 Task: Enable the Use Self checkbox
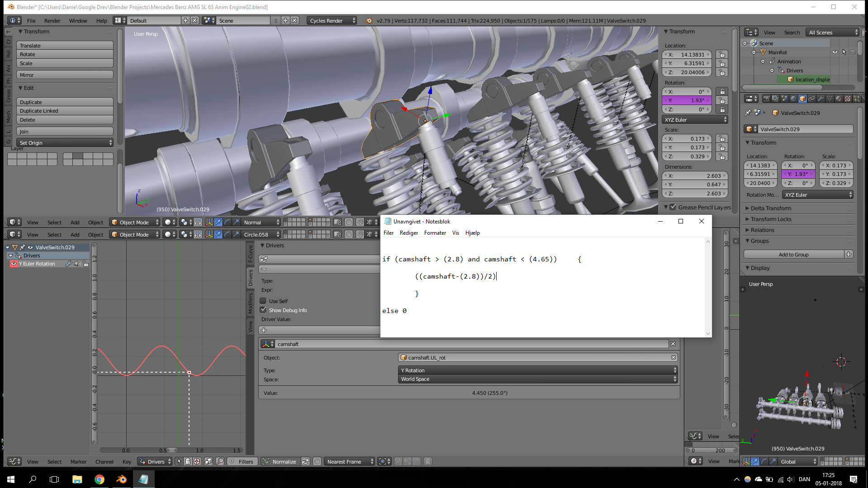(x=263, y=301)
